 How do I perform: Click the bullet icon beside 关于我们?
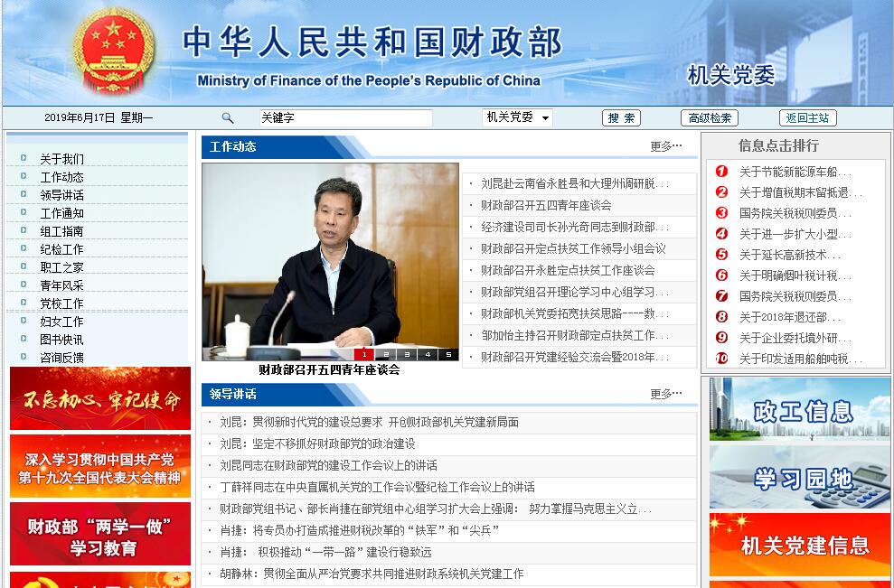pyautogui.click(x=24, y=158)
